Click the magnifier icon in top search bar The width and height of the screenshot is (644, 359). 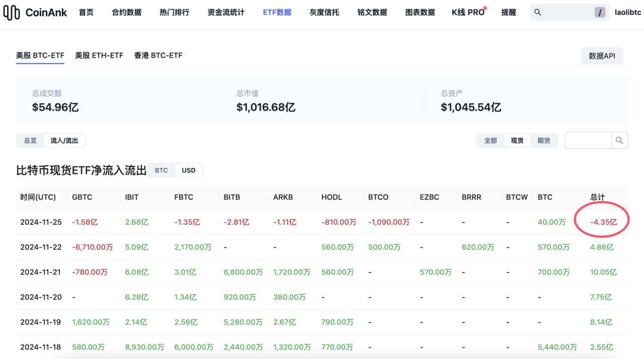point(538,12)
